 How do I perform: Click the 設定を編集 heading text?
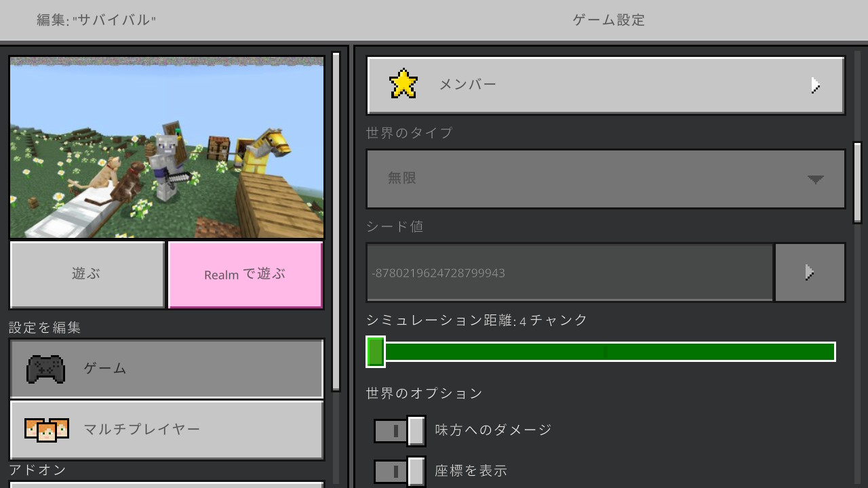coord(45,328)
